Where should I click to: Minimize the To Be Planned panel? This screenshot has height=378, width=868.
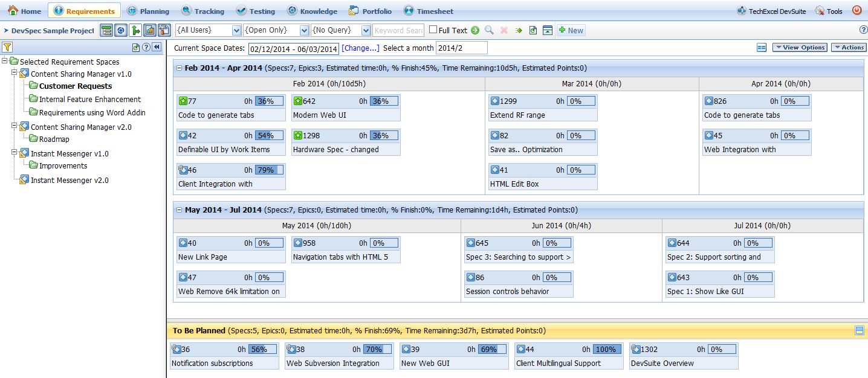859,330
